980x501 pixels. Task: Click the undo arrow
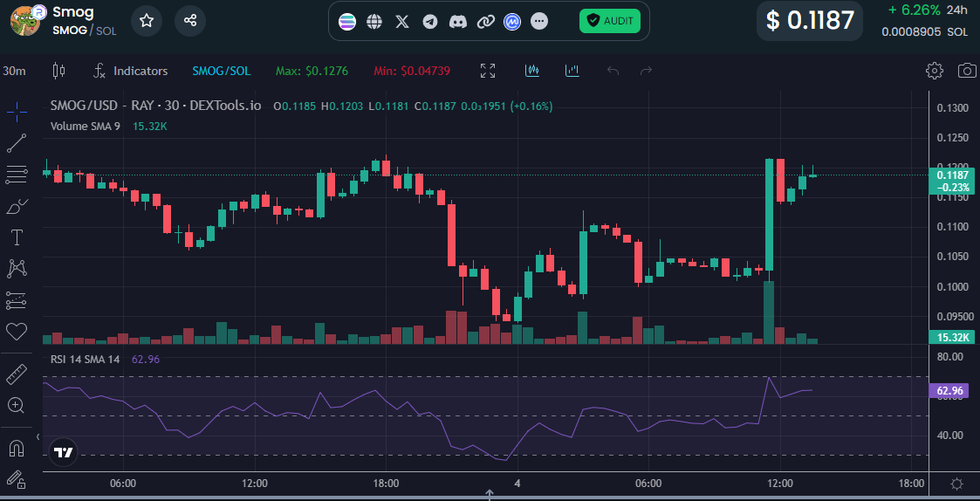(613, 71)
